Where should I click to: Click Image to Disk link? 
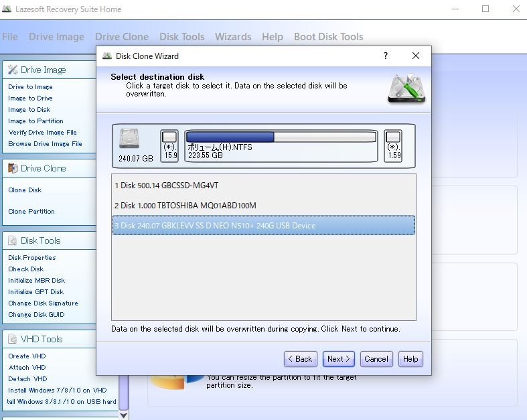pos(29,110)
